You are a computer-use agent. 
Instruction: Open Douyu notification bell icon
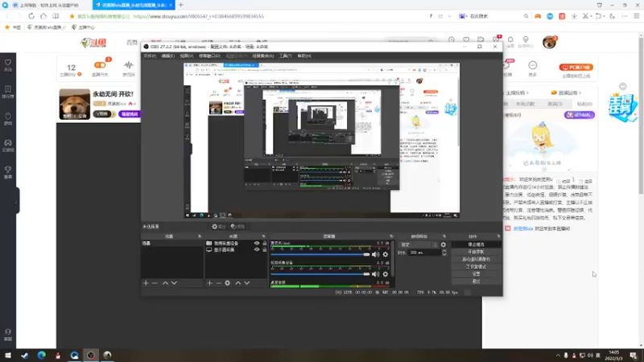click(x=510, y=39)
